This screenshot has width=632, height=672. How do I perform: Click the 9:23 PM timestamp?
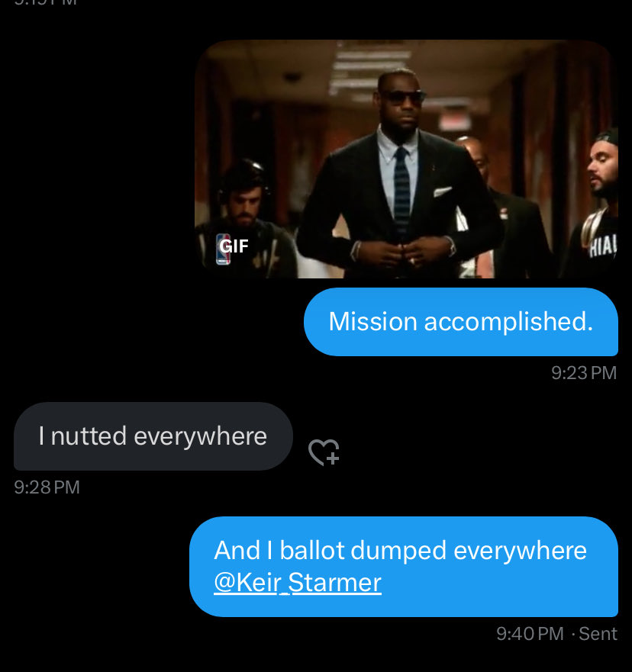click(584, 373)
